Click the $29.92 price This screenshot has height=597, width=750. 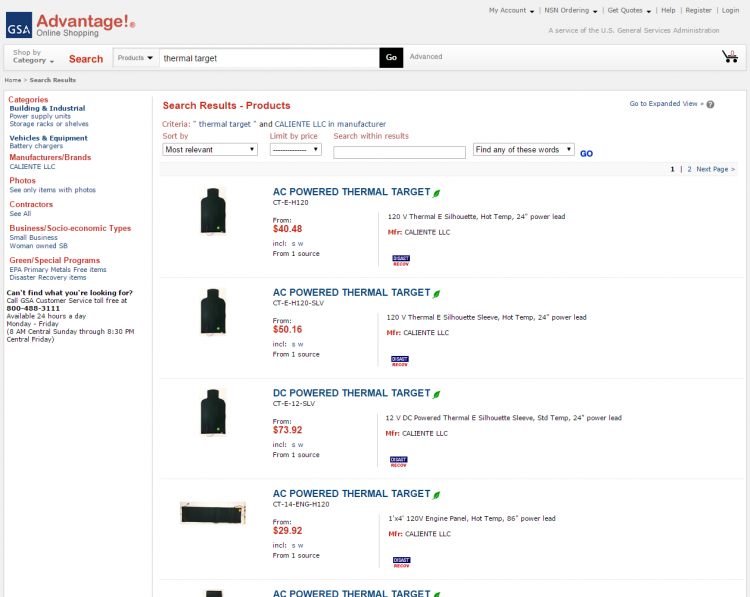287,531
